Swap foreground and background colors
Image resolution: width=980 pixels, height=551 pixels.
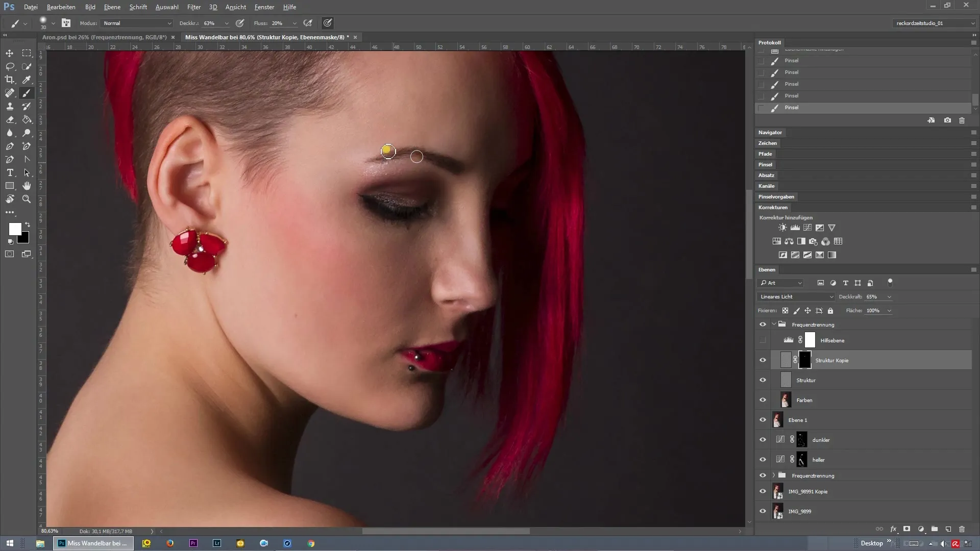(28, 224)
